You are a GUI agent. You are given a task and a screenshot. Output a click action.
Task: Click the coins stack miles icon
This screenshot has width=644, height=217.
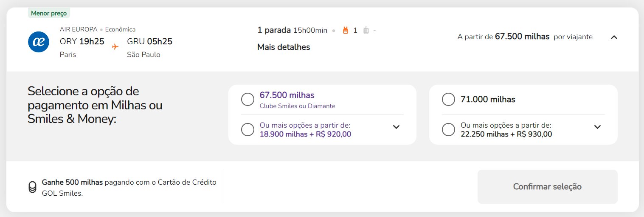point(32,188)
